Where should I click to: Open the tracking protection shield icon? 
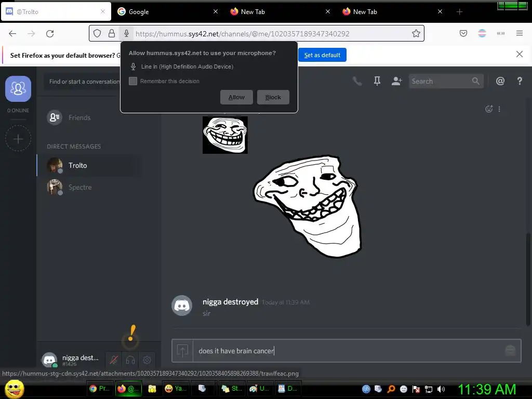[x=97, y=33]
